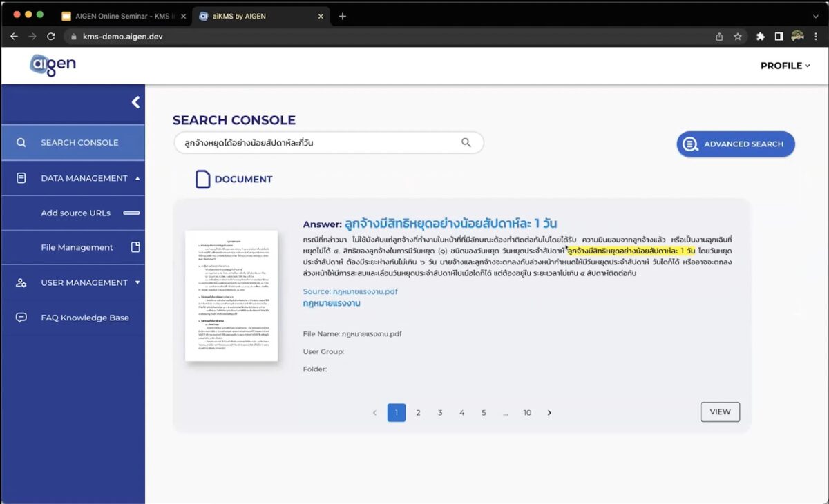Click the User Management people icon
The width and height of the screenshot is (829, 504).
tap(21, 282)
